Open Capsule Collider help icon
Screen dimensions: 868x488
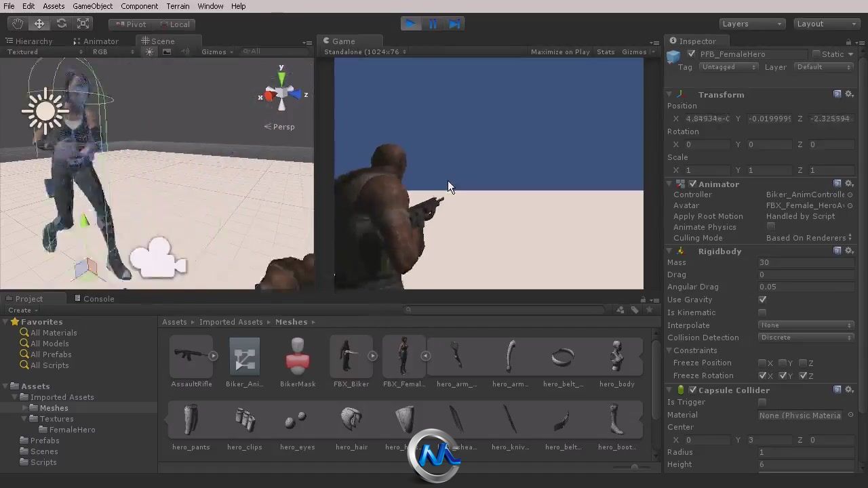point(837,390)
